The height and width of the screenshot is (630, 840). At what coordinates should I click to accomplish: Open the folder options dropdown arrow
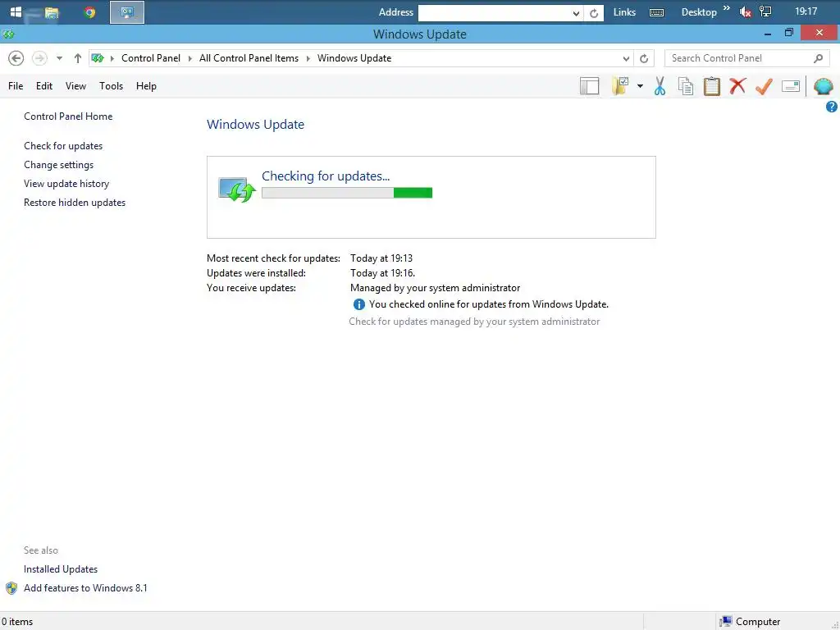pyautogui.click(x=640, y=85)
